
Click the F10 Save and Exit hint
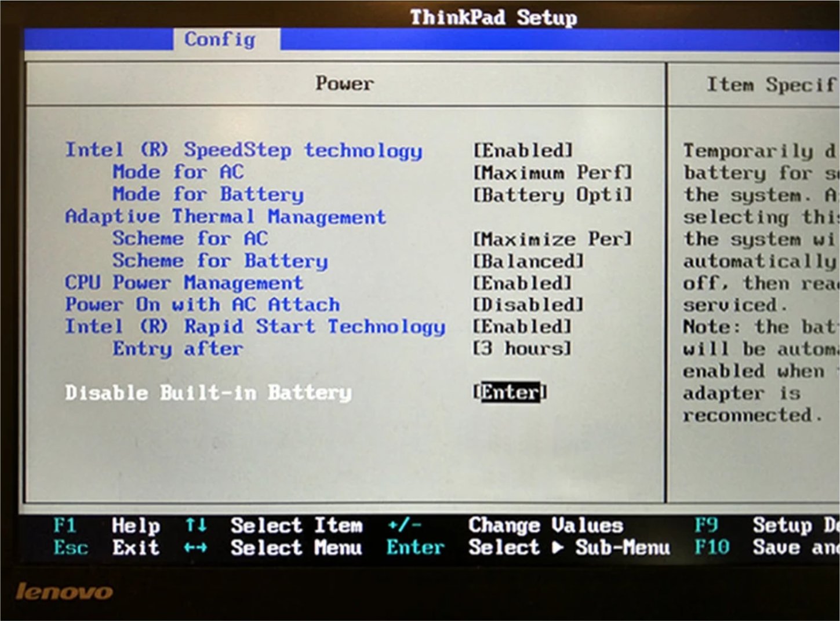(767, 547)
